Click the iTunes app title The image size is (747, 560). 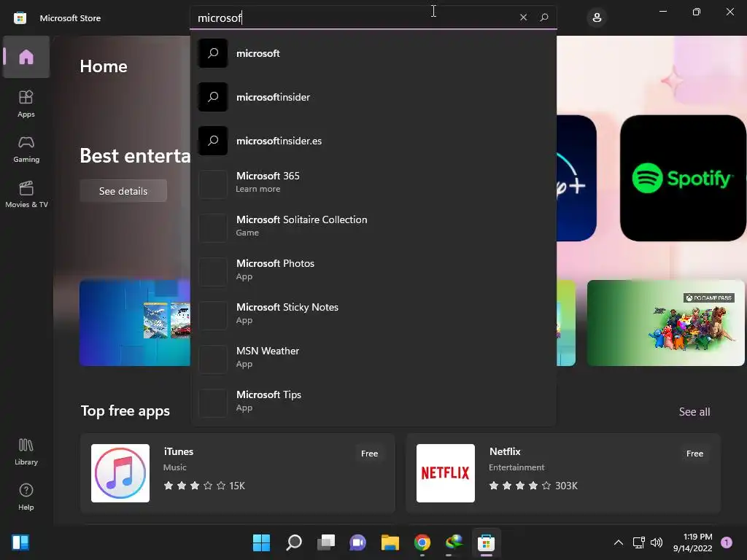pyautogui.click(x=179, y=451)
